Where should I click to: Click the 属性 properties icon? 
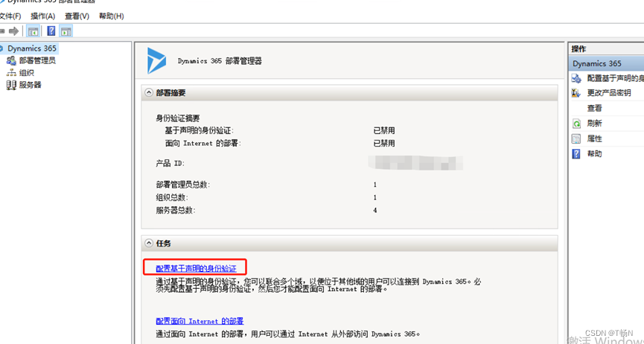(x=577, y=138)
